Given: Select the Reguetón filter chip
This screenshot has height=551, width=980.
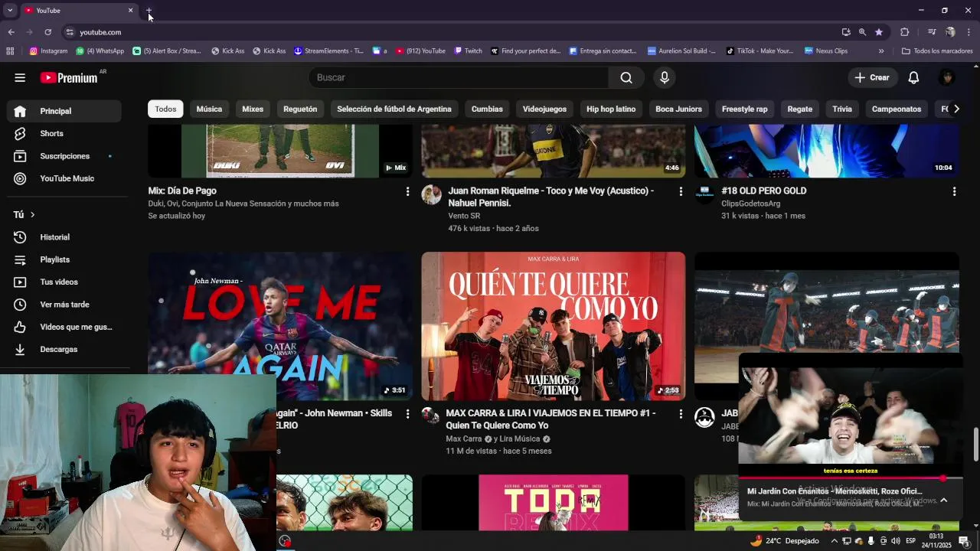Looking at the screenshot, I should (x=300, y=109).
